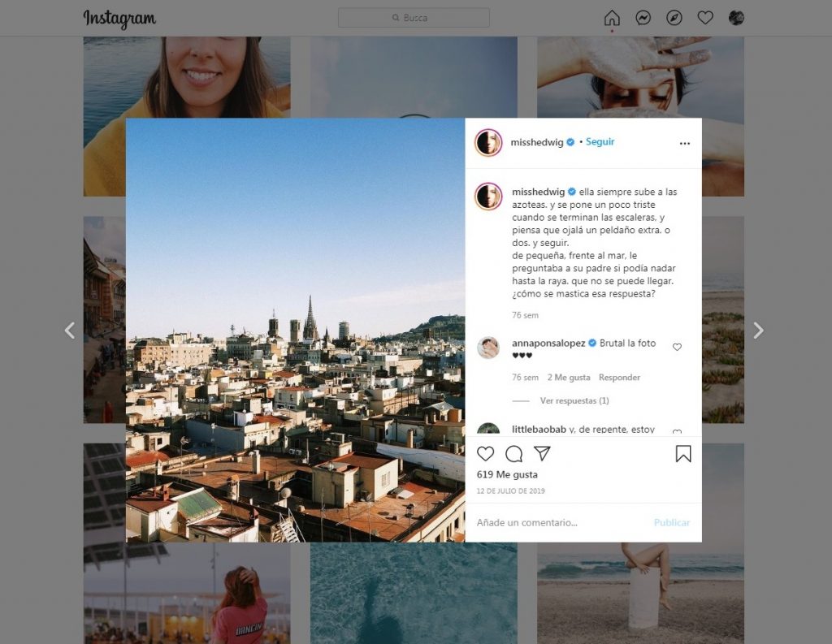Viewport: 832px width, 644px height.
Task: Go to Instagram home via house icon
Action: pyautogui.click(x=612, y=18)
